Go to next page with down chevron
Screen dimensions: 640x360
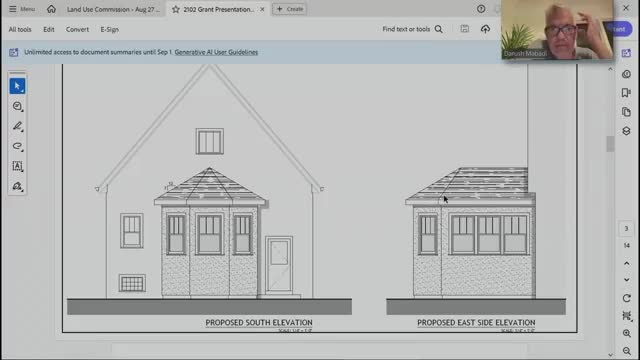pyautogui.click(x=627, y=280)
